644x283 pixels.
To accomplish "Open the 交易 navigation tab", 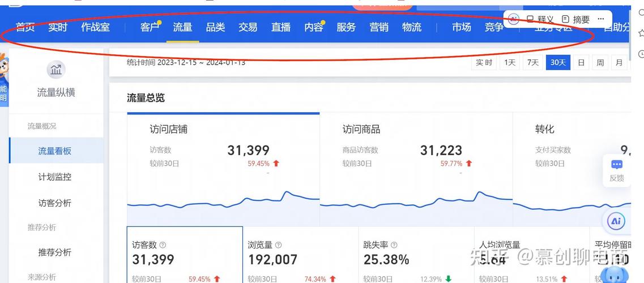I will 248,28.
